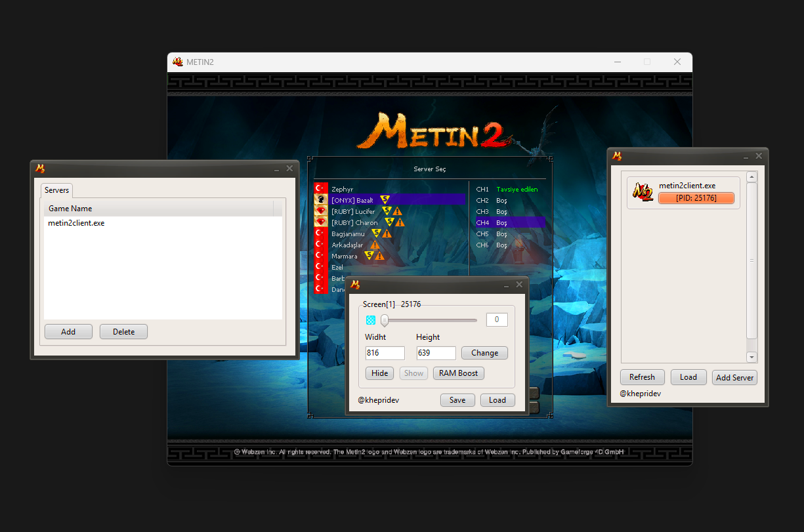The height and width of the screenshot is (532, 804).
Task: Click the Add Server button
Action: 734,377
